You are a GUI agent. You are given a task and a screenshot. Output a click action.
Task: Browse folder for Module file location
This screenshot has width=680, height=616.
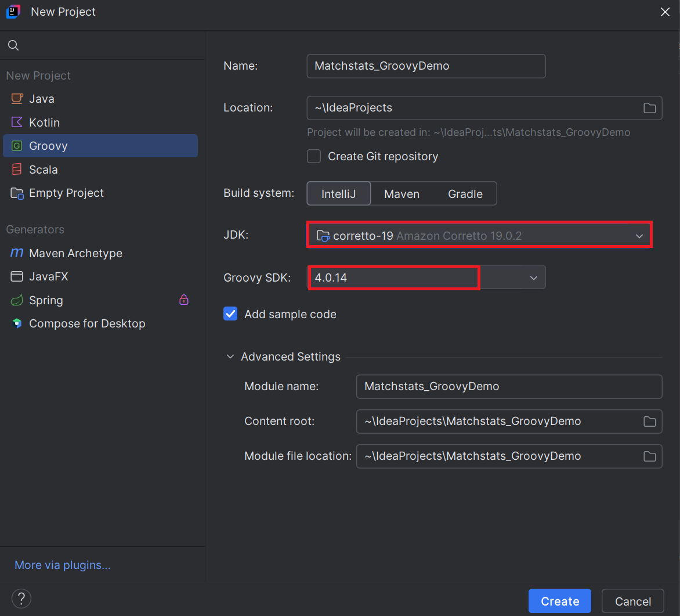pos(649,456)
